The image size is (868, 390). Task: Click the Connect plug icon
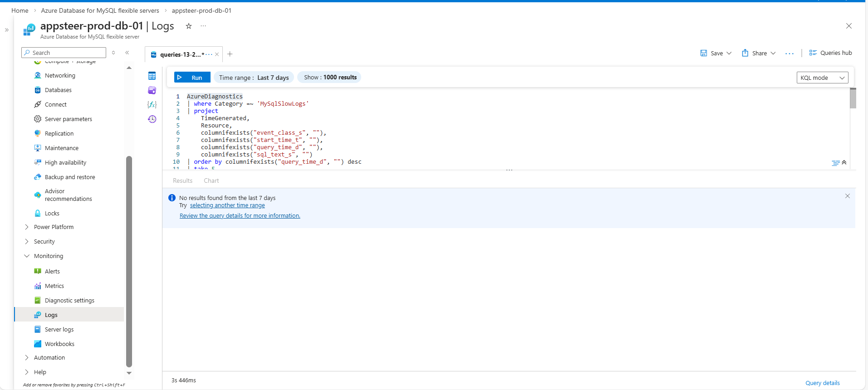[x=38, y=104]
